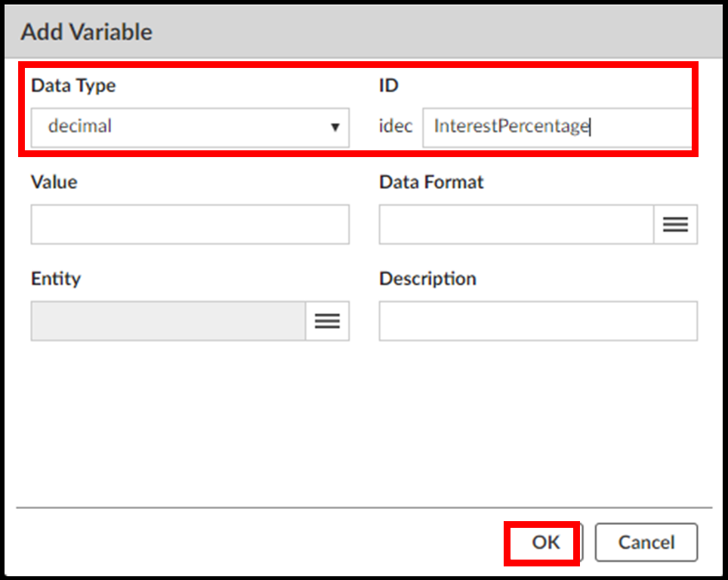
Task: Open the Data Format options menu icon
Action: tap(675, 224)
